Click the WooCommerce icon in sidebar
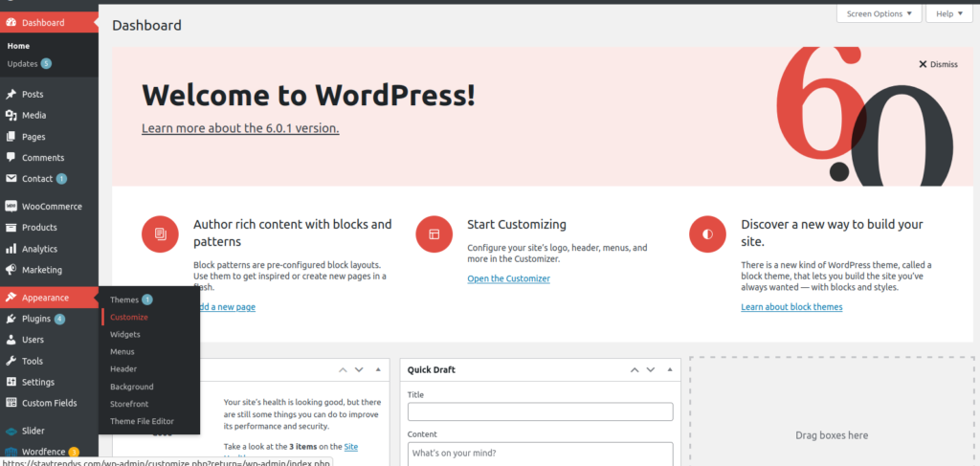 [11, 207]
